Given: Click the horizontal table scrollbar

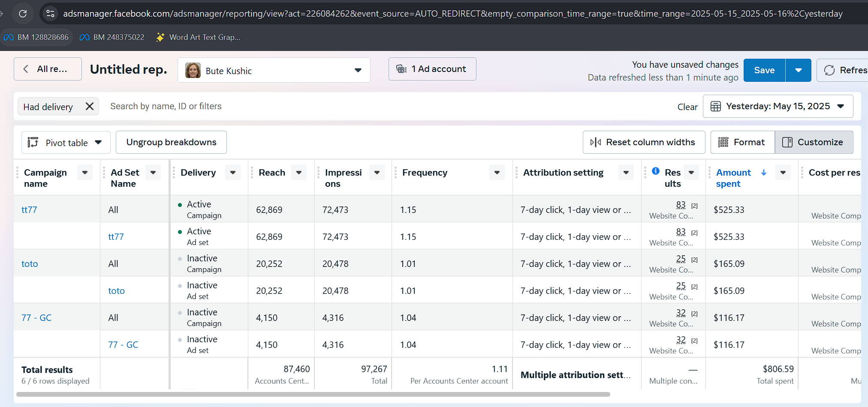Looking at the screenshot, I should 313,394.
